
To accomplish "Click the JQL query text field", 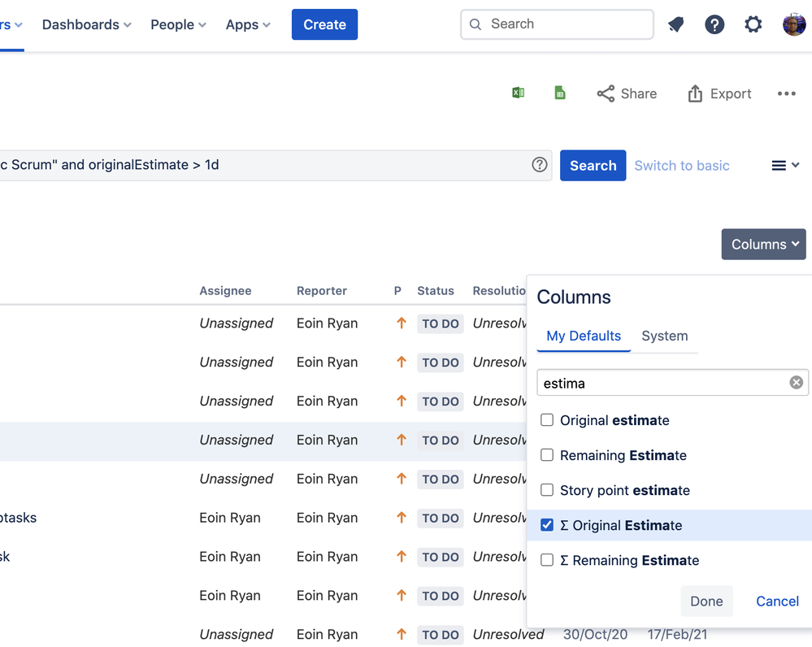I will coord(276,165).
